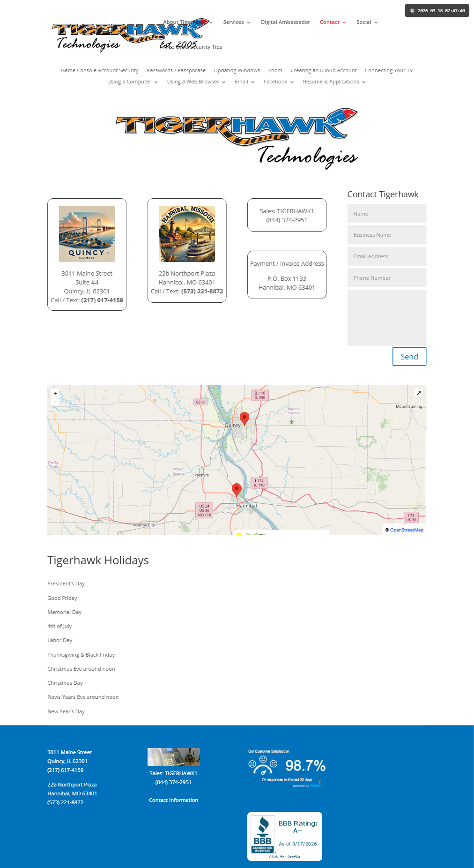Click the footer office phone thumbnail

174,757
